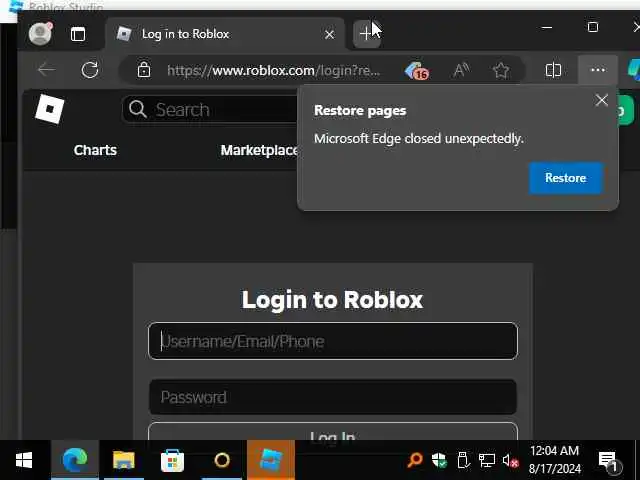The height and width of the screenshot is (480, 640).
Task: Go to Roblox home via logo
Action: click(50, 109)
